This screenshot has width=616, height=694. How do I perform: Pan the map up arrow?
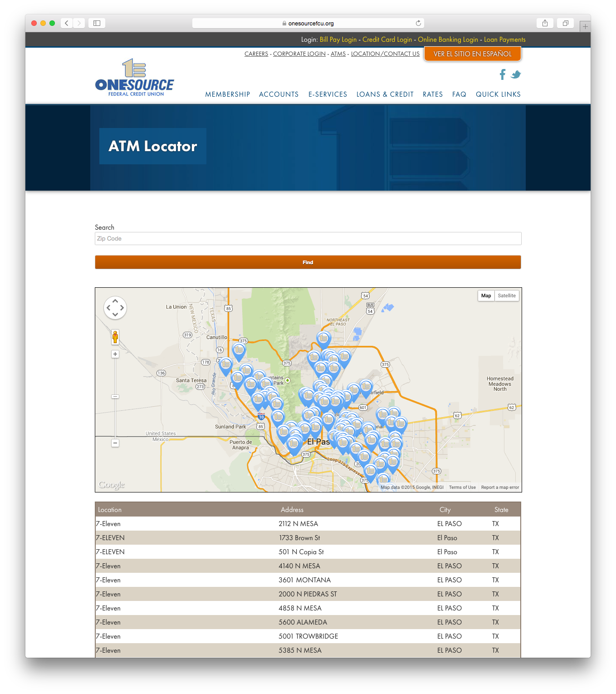click(115, 301)
